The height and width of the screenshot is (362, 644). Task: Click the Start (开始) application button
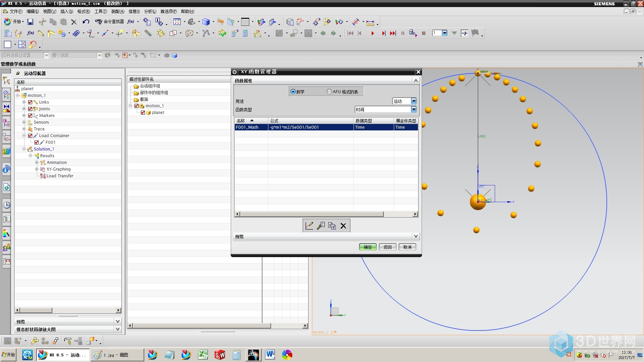point(14,22)
